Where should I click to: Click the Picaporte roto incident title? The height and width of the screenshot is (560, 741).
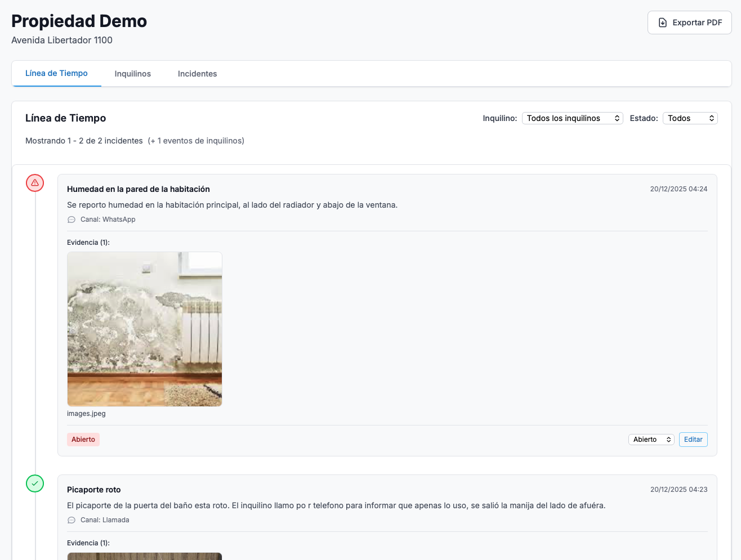click(93, 490)
